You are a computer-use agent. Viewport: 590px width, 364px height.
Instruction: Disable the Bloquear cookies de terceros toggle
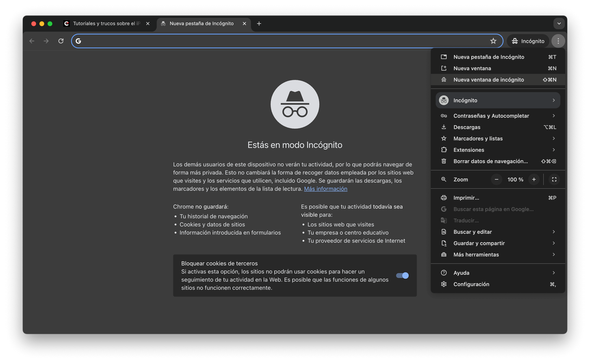[x=402, y=275]
